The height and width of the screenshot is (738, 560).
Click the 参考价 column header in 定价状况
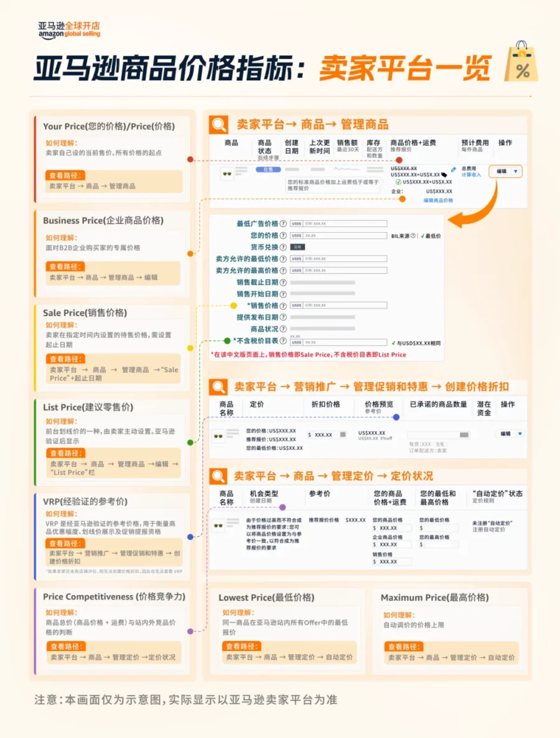coord(320,493)
